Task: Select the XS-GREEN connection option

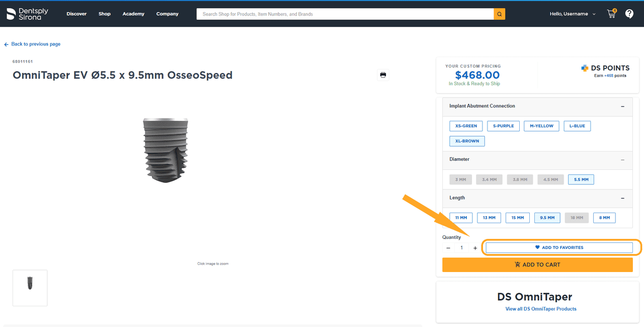Action: click(466, 126)
